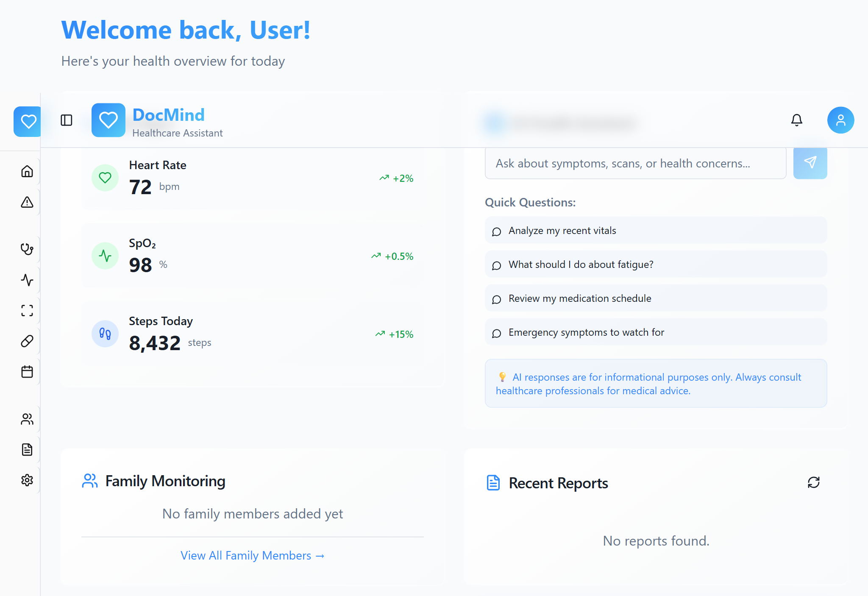Toggle the sidebar panel collapse button
Viewport: 868px width, 596px height.
coord(67,120)
